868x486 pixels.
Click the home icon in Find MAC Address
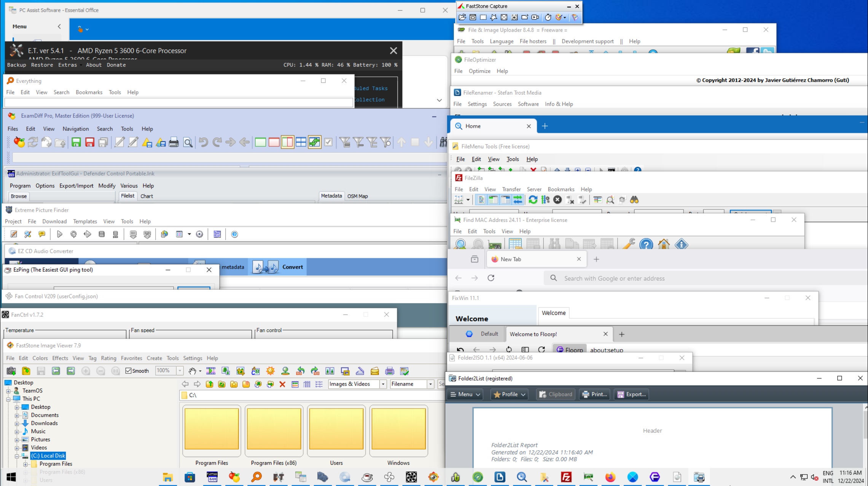[x=664, y=244]
